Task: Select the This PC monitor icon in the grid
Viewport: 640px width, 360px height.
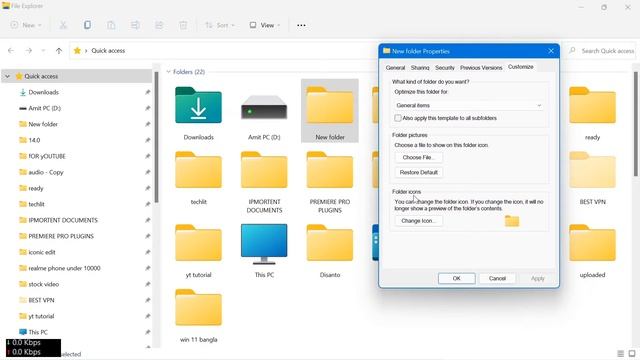Action: [x=264, y=244]
